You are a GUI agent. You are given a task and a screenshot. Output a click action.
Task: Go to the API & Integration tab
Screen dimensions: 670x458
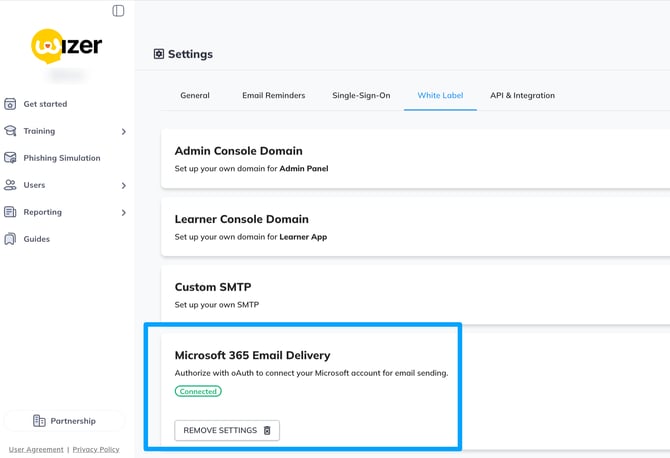522,96
